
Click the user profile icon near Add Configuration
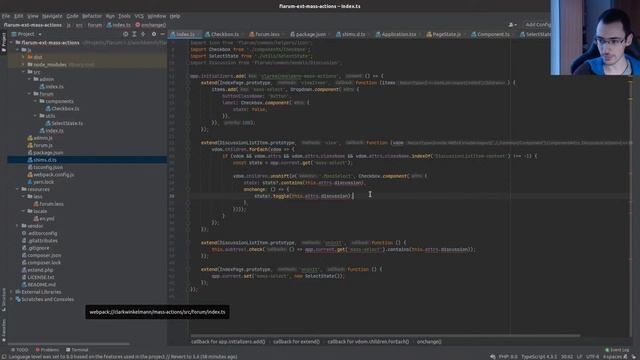pyautogui.click(x=512, y=25)
